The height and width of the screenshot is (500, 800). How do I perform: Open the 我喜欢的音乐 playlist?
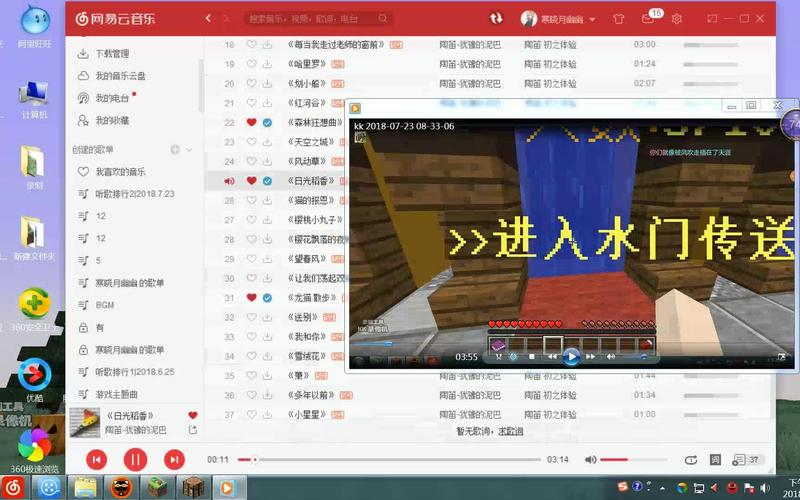pos(120,172)
